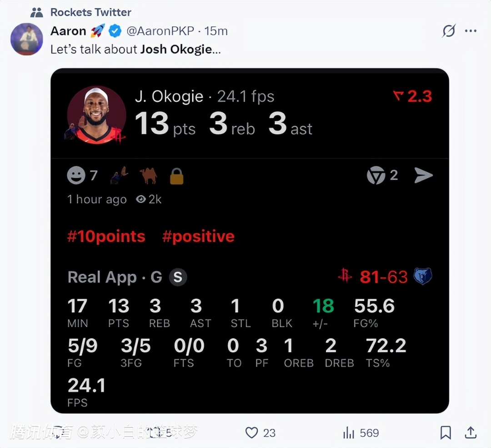
Task: Like the tweet with the heart icon
Action: pyautogui.click(x=251, y=433)
